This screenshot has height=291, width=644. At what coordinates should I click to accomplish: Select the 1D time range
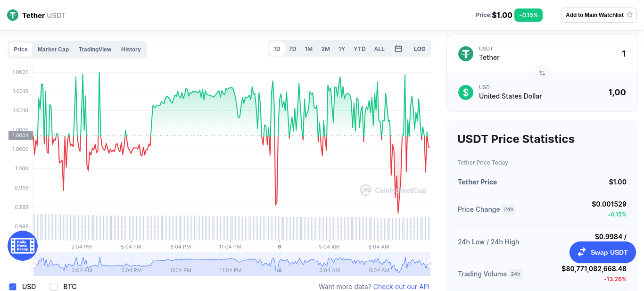pos(277,49)
